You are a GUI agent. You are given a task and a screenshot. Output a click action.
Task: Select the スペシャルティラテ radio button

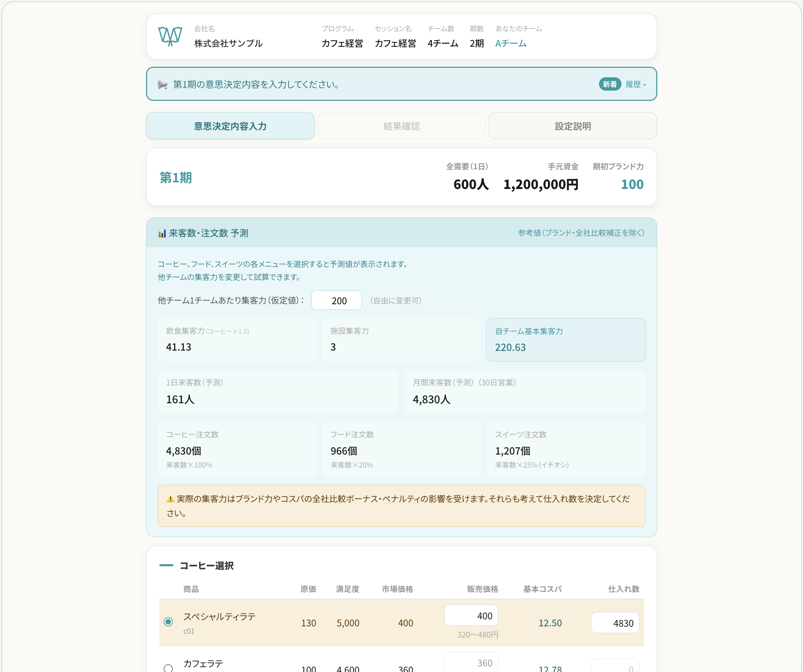(168, 622)
